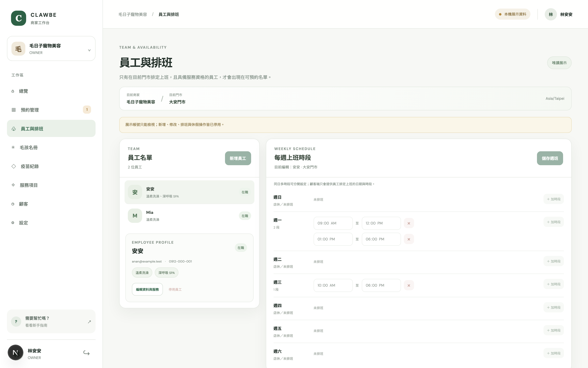Click the 新增員工 button

(238, 158)
